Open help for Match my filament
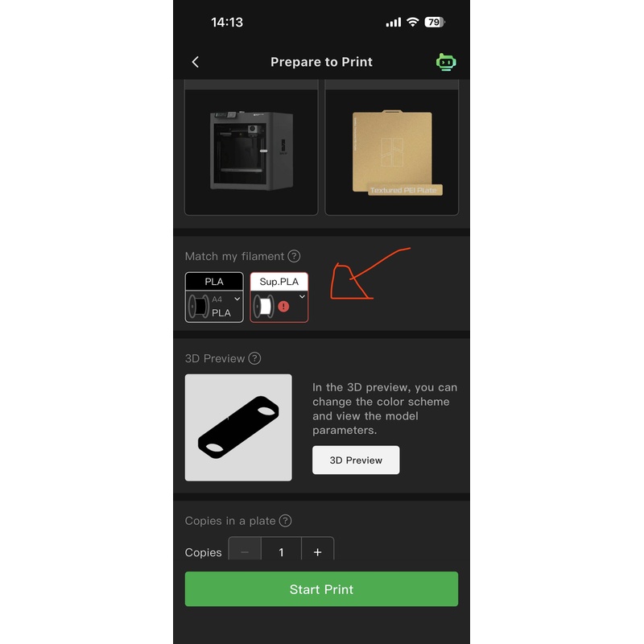The height and width of the screenshot is (644, 644). (294, 256)
